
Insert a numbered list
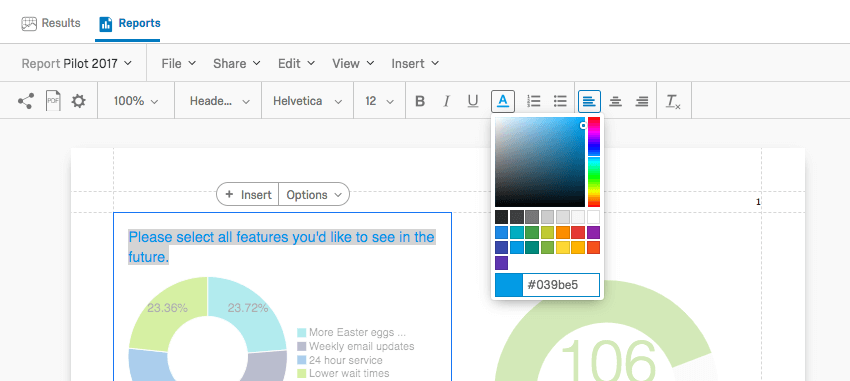(x=534, y=101)
